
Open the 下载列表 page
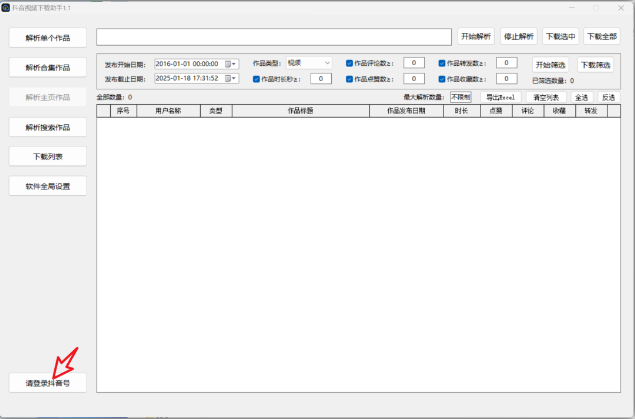point(48,157)
